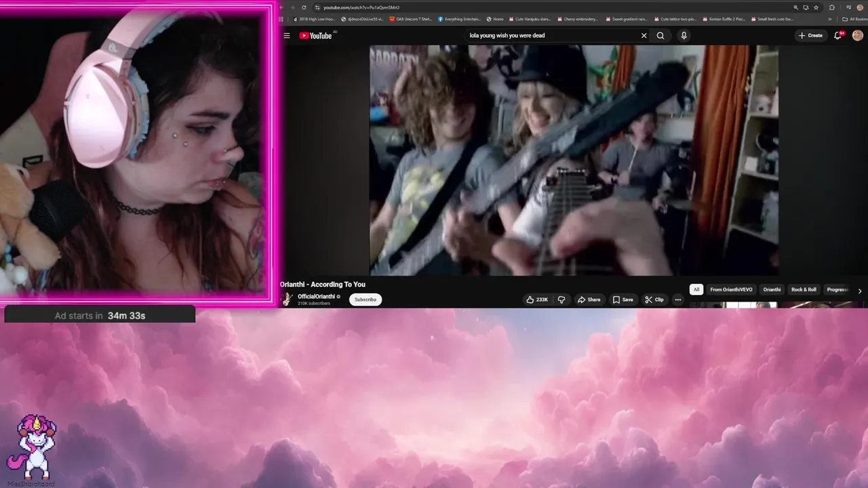Viewport: 868px width, 488px height.
Task: Open 'Cute lattice two-pie...' bookmark
Action: (x=675, y=19)
